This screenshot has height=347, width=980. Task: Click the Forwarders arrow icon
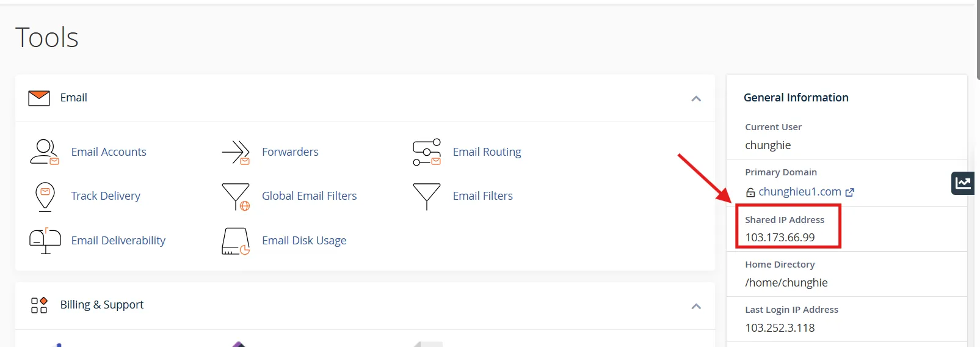click(236, 152)
